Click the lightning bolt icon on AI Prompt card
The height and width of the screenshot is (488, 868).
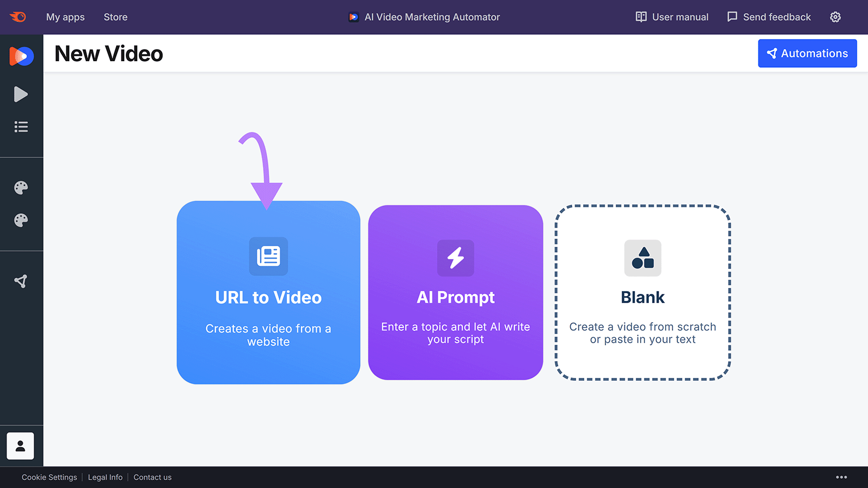tap(456, 258)
